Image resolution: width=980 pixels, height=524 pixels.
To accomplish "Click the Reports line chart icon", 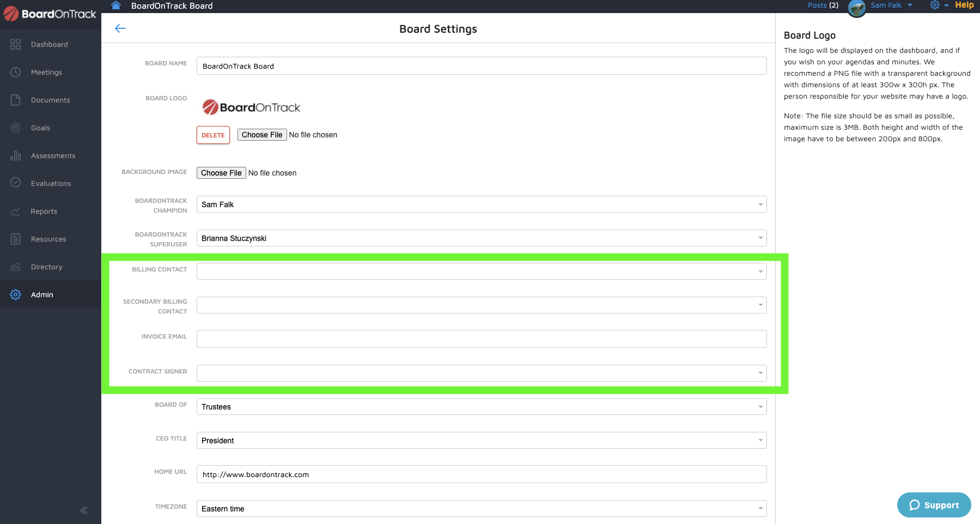I will tap(15, 211).
